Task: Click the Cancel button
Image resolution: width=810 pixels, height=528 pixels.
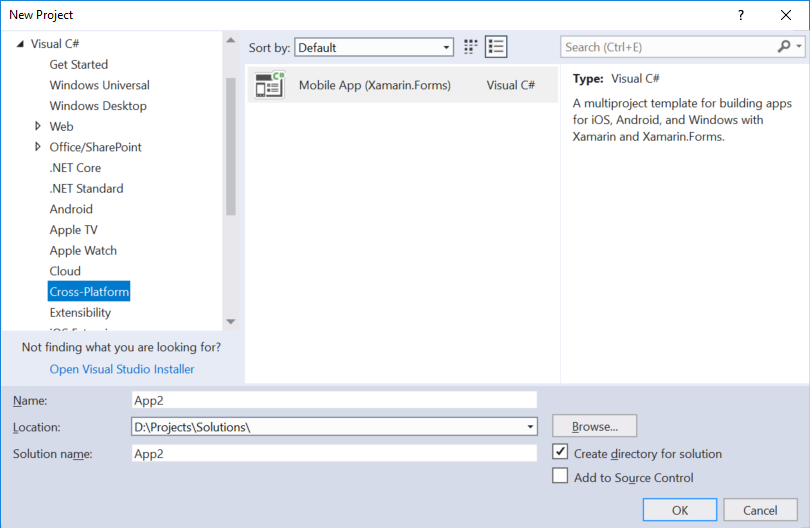Action: 760,510
